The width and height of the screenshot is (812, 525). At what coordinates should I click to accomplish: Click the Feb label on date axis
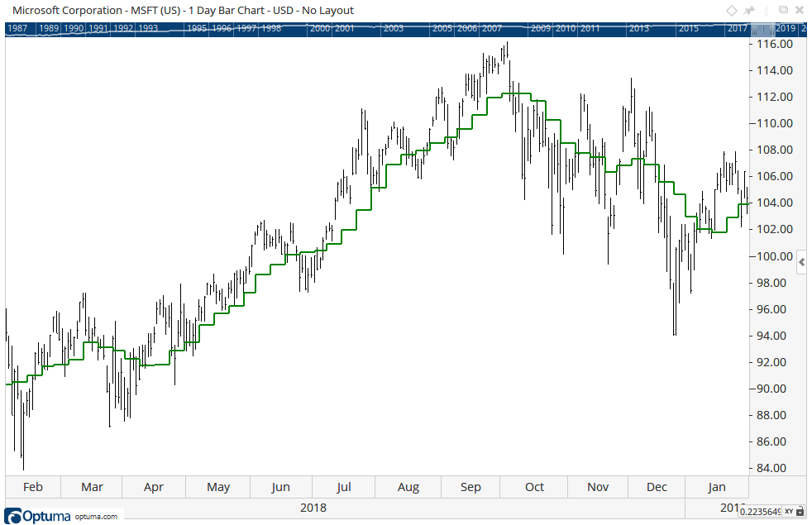(33, 487)
